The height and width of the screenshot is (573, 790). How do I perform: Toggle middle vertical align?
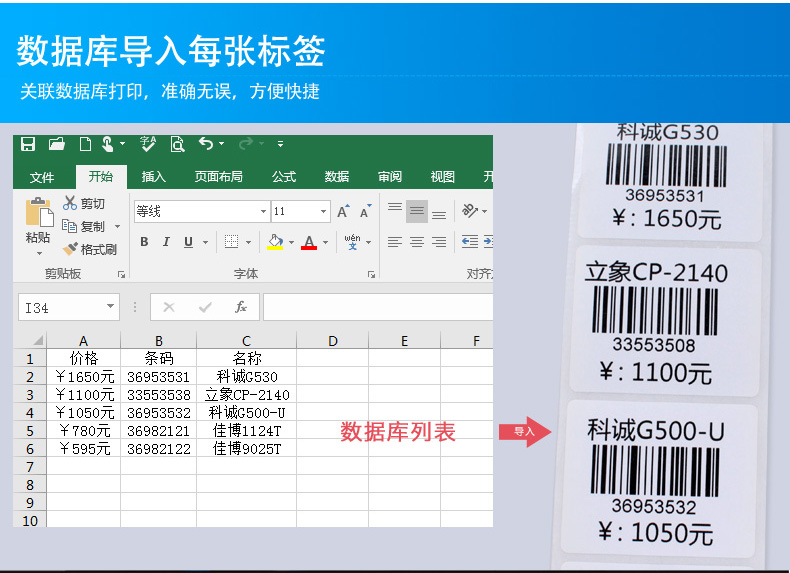tap(417, 211)
